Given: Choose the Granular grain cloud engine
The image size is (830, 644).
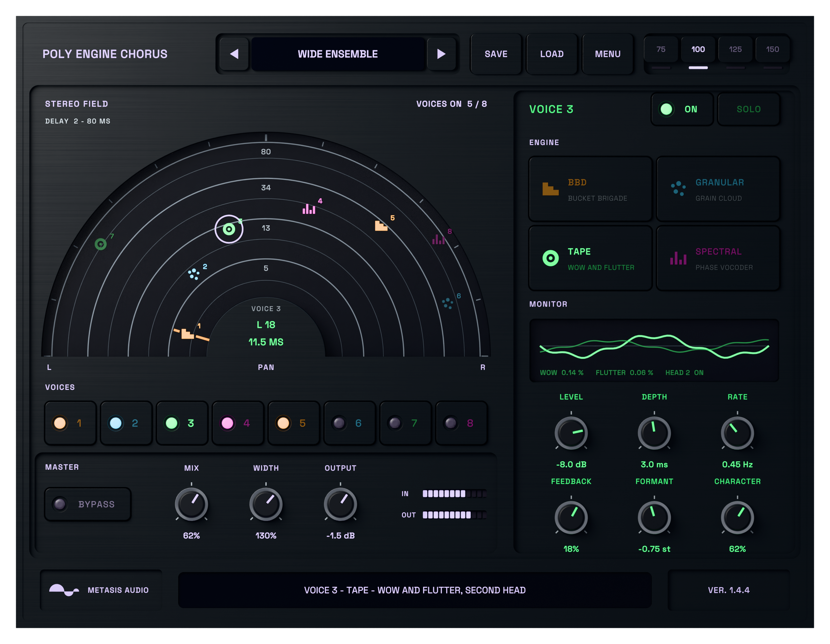Looking at the screenshot, I should 718,189.
